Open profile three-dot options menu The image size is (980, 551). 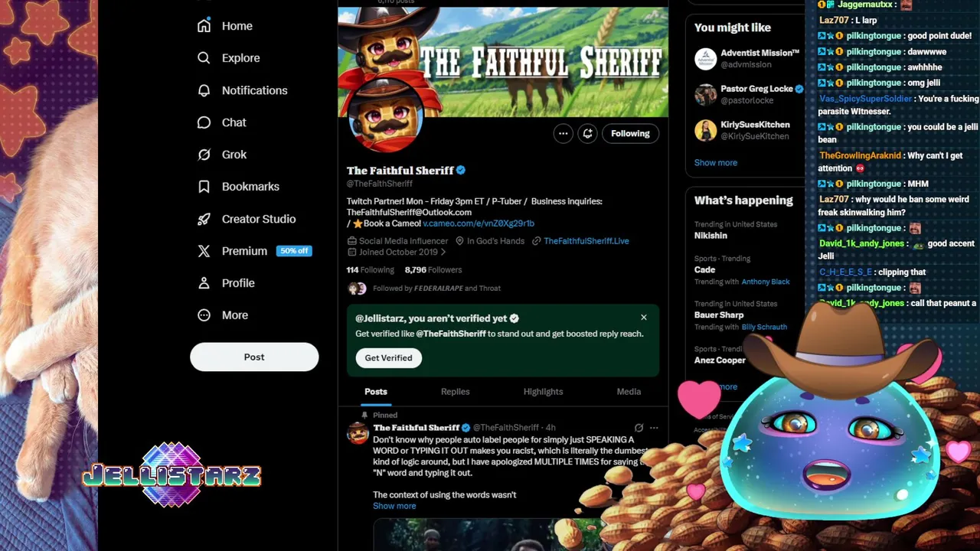pyautogui.click(x=563, y=133)
